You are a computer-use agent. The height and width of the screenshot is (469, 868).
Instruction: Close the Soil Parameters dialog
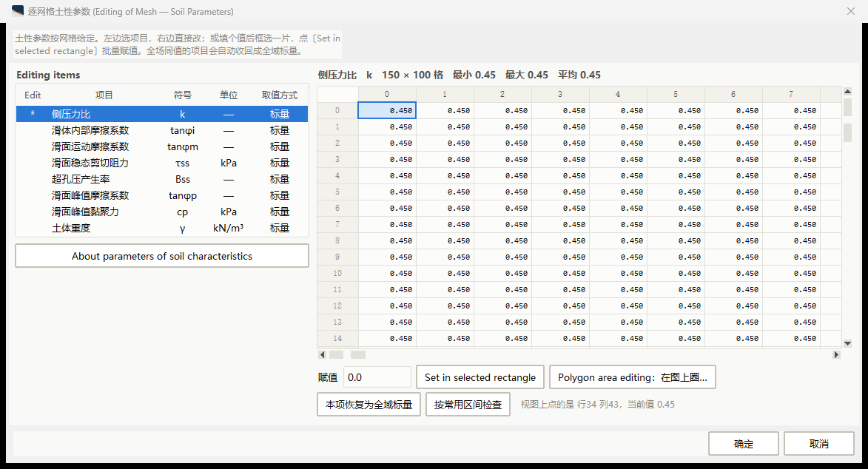pyautogui.click(x=851, y=11)
